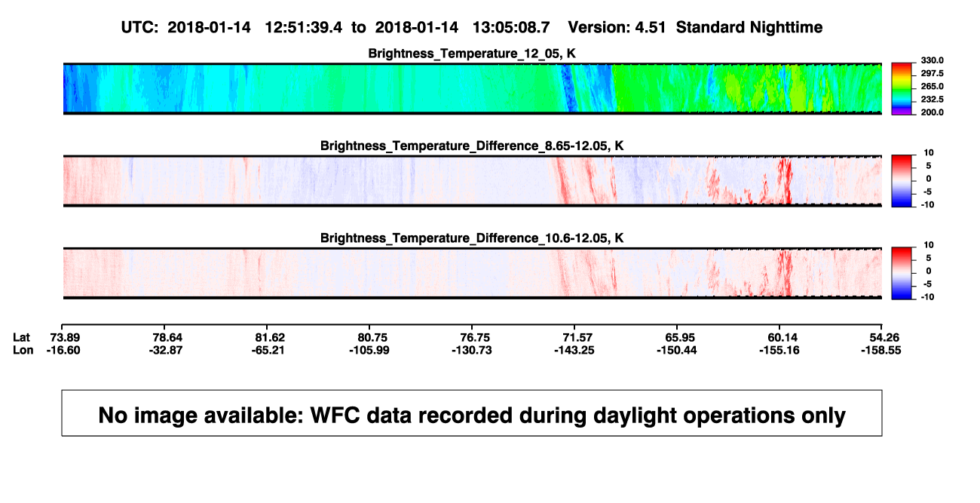
Task: Click longitude value '-143.25'
Action: 574,350
